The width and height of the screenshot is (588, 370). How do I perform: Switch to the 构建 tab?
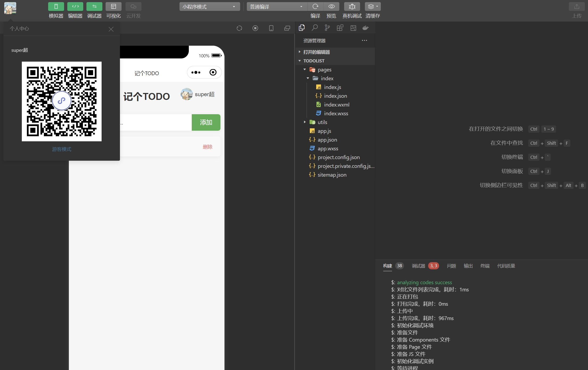[387, 266]
